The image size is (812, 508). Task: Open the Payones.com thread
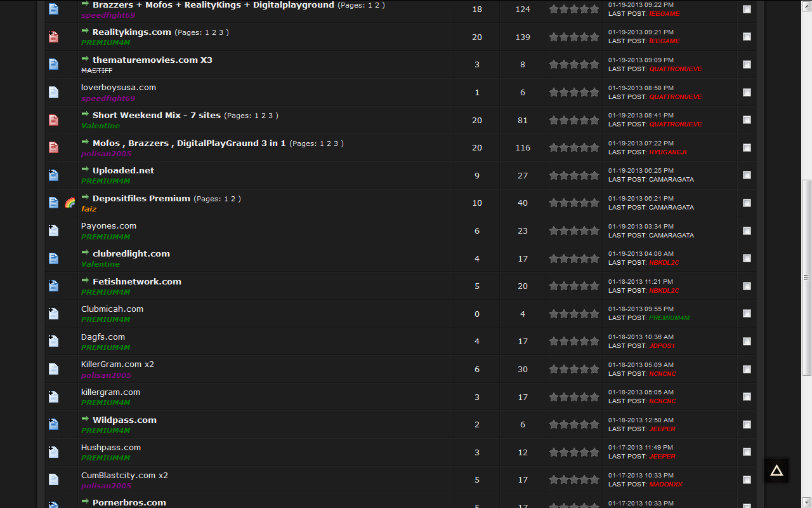108,226
